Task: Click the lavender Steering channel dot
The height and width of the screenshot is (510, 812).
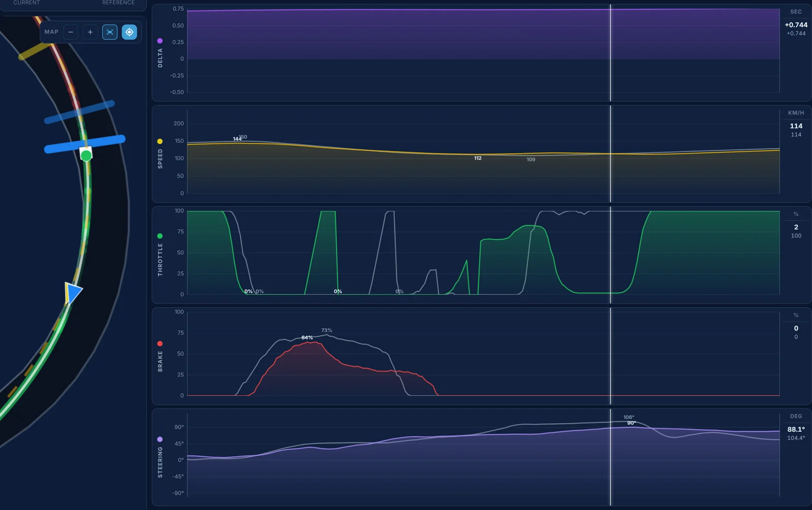Action: pos(160,439)
